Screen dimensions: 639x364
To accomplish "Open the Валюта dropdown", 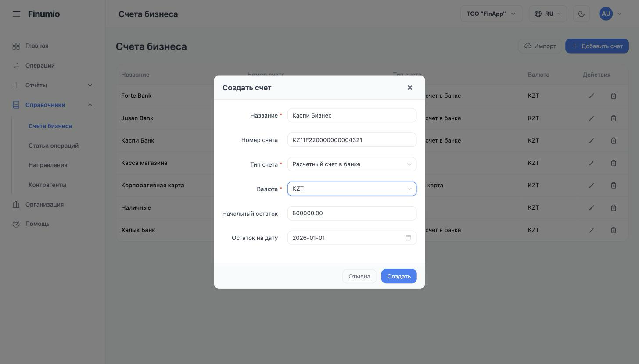I will click(x=352, y=189).
